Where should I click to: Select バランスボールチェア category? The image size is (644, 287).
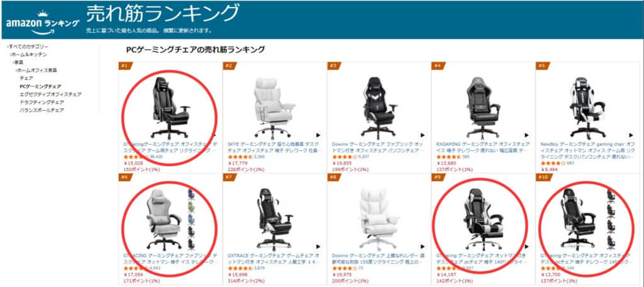click(42, 110)
